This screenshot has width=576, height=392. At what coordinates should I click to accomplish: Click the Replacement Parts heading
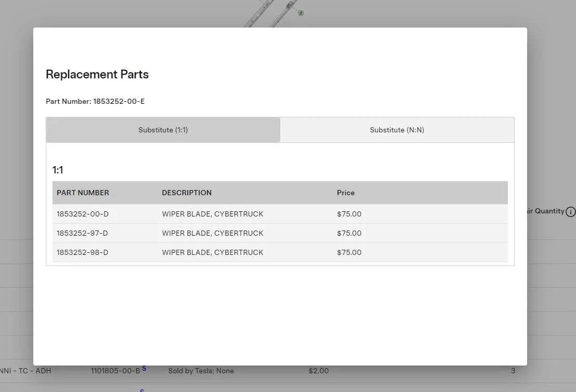[97, 74]
